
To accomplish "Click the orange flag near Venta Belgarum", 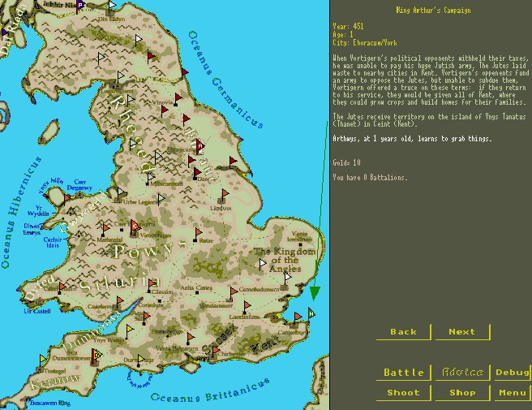I will pos(191,338).
